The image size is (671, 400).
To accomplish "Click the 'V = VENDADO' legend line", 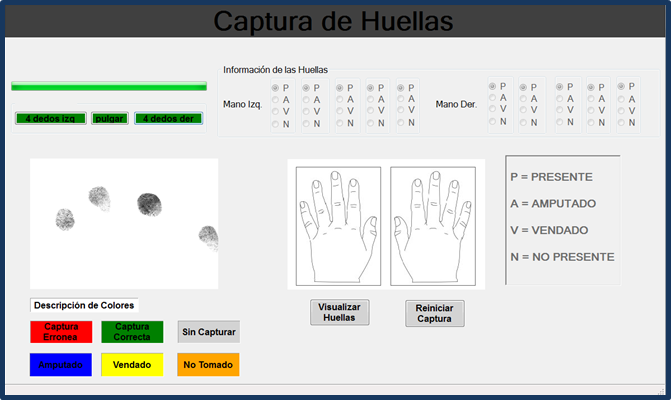I will point(549,230).
